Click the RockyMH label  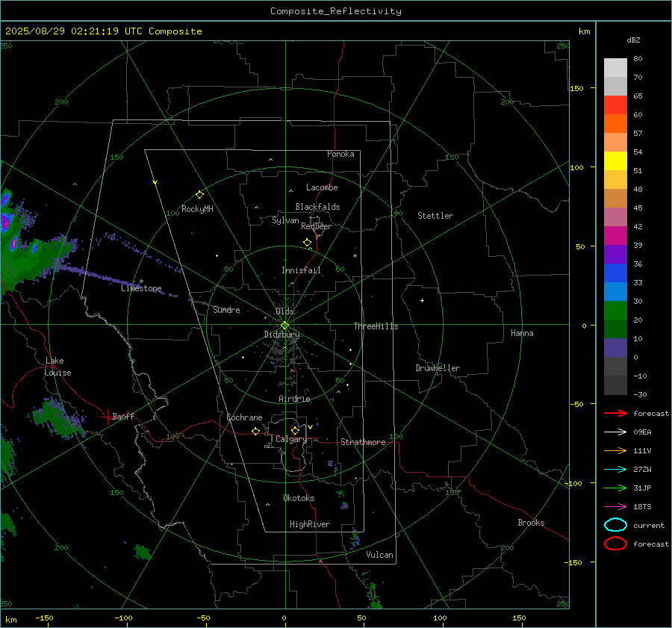tap(197, 209)
